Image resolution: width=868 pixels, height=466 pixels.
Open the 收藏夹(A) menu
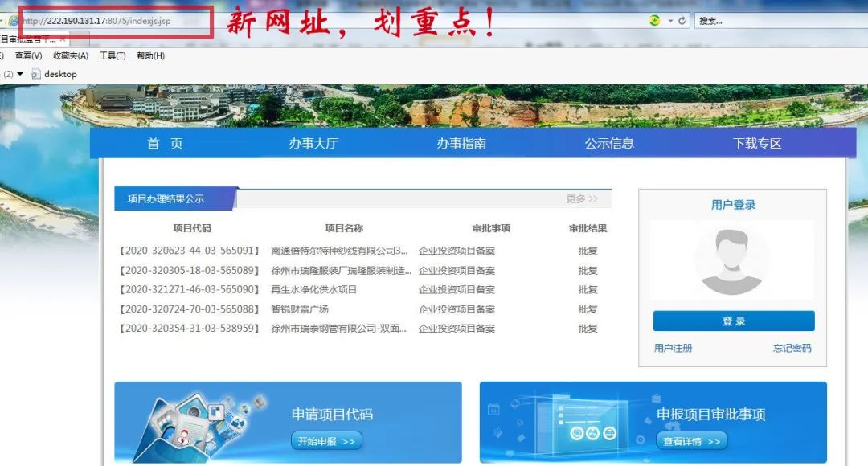click(71, 55)
